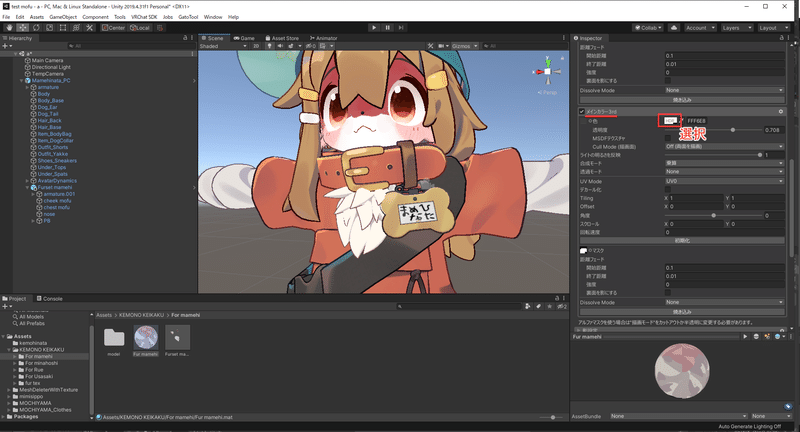Toggle the grid snapping icon in the toolbar

point(160,28)
